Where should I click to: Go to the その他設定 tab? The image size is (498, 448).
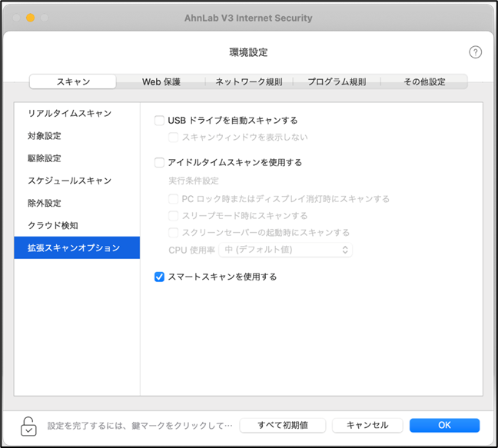click(x=424, y=81)
